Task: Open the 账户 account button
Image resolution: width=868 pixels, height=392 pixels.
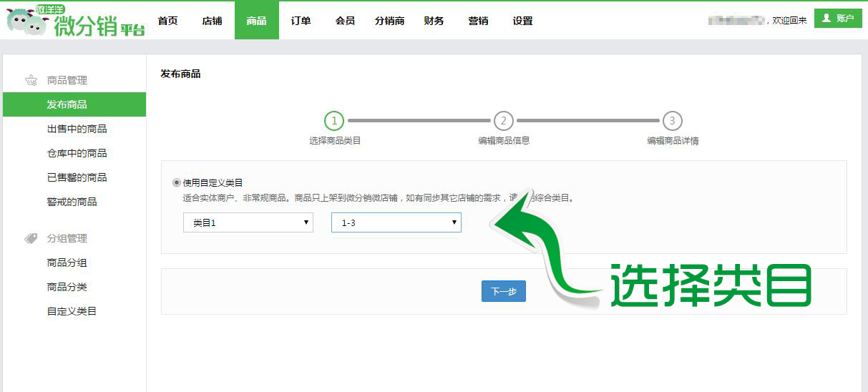Action: pos(838,19)
